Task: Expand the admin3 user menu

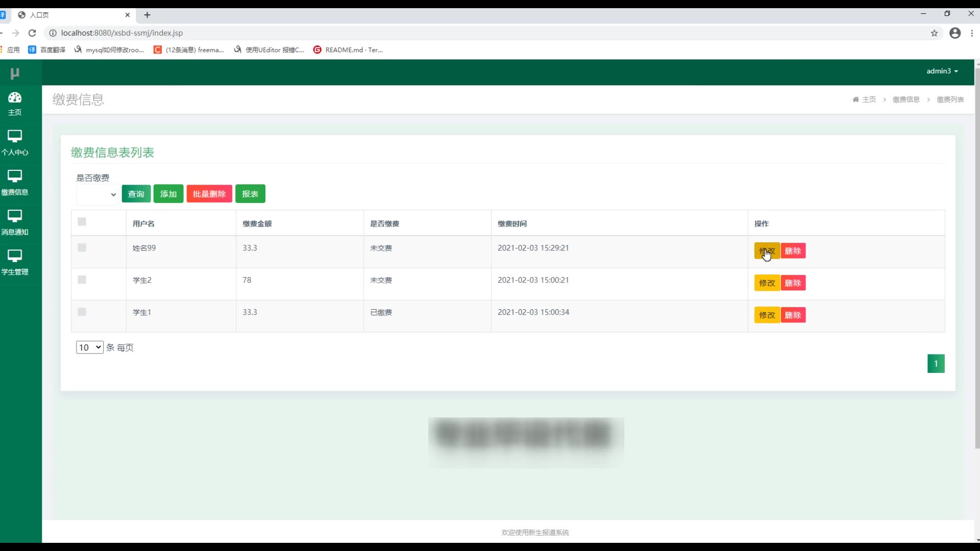Action: (x=942, y=71)
